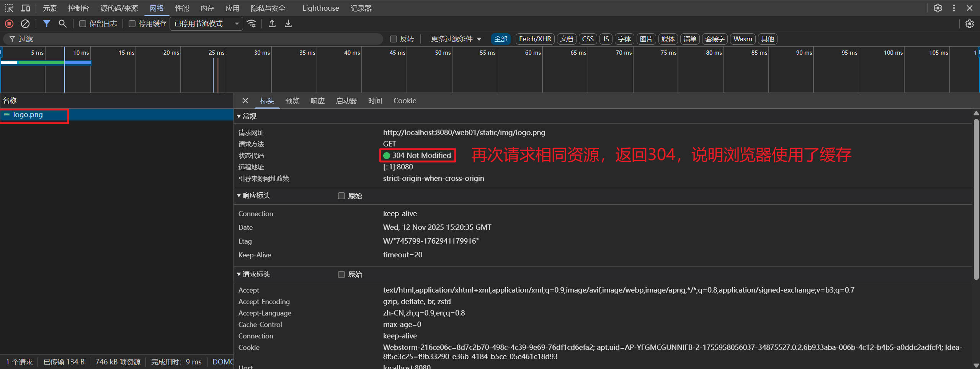This screenshot has width=980, height=369.
Task: Open network conditions via the Wi-Fi icon
Action: click(x=252, y=24)
